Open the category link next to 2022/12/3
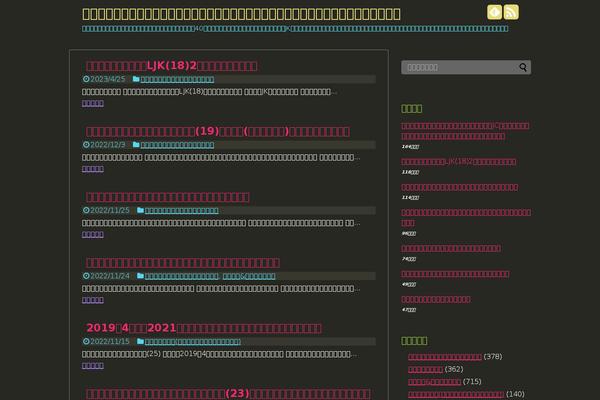 pos(177,145)
